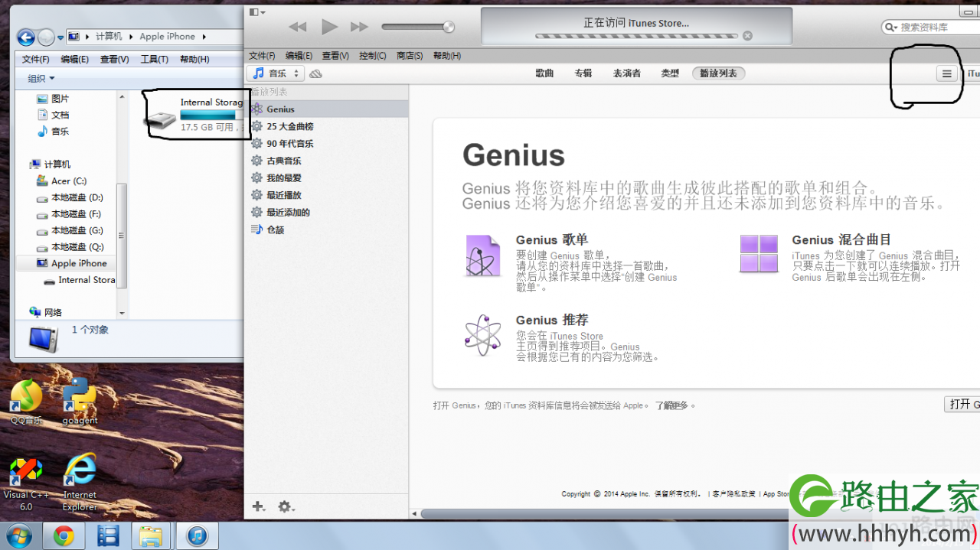Switch to the 专辑 tab
Screen dimensions: 980x550
(583, 73)
